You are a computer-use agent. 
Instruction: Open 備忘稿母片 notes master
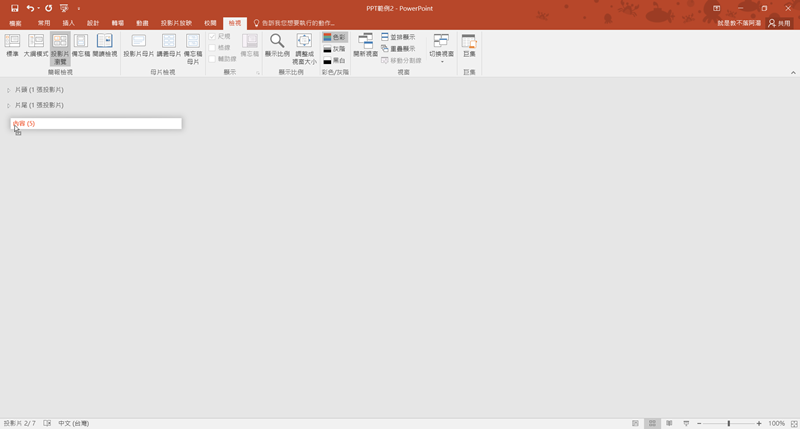(193, 49)
